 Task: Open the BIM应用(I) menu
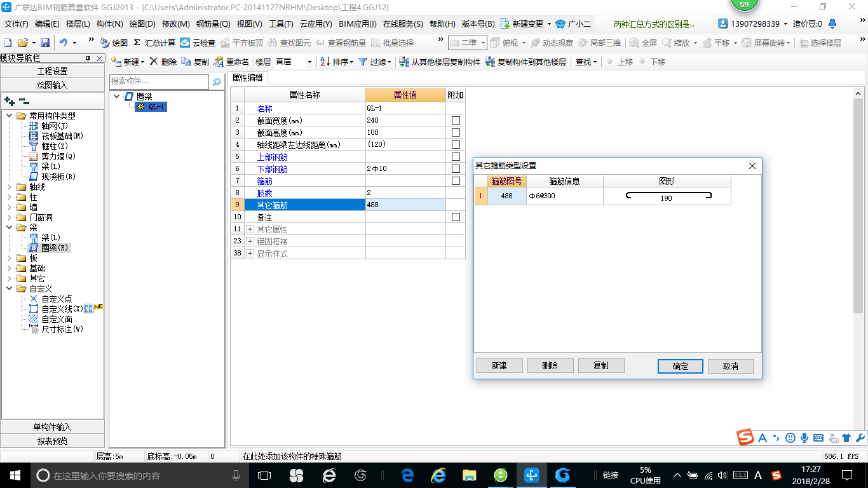click(x=358, y=24)
